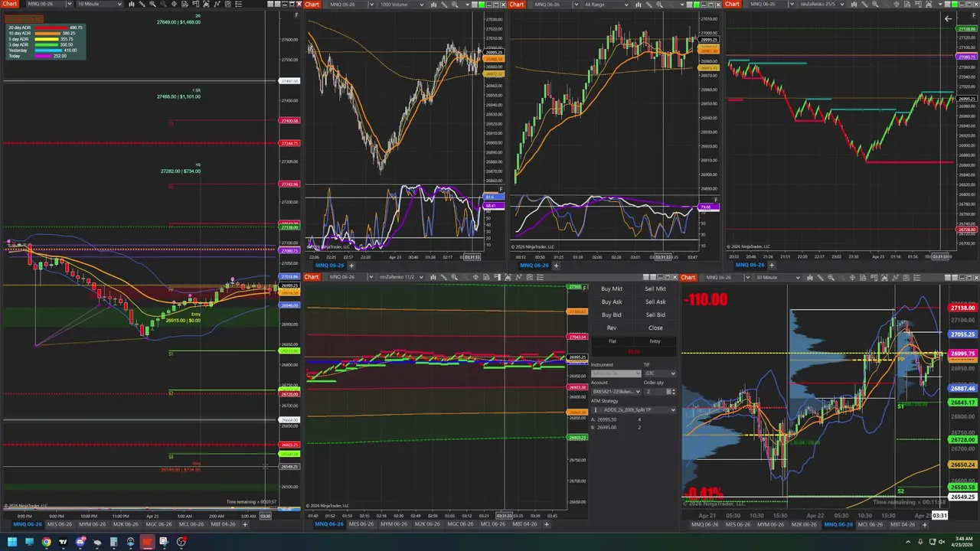This screenshot has height=551, width=980.
Task: Zoom in on the 10 Minute chart
Action: coord(152,4)
